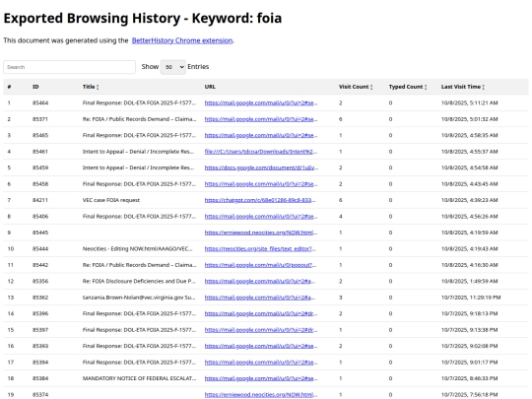The image size is (532, 399).
Task: Sort table by Typed Count column
Action: 408,87
